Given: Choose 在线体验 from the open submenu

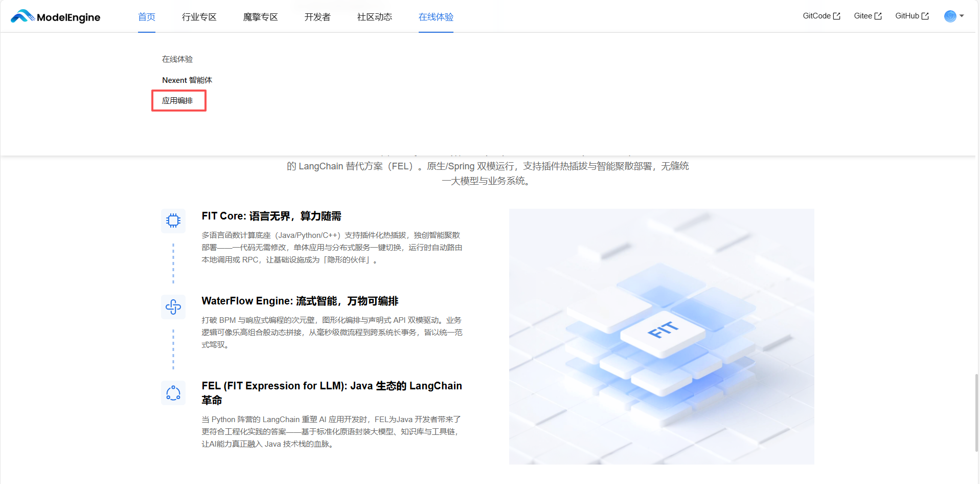Looking at the screenshot, I should (177, 59).
